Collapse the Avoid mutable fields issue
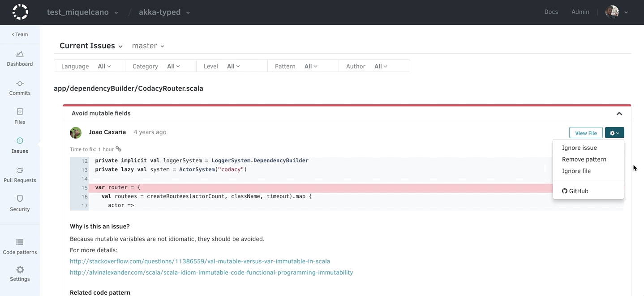The width and height of the screenshot is (644, 296). 619,114
